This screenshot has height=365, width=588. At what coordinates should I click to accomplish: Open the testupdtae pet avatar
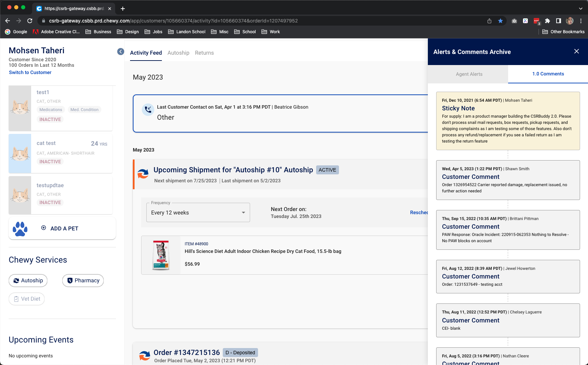point(20,195)
